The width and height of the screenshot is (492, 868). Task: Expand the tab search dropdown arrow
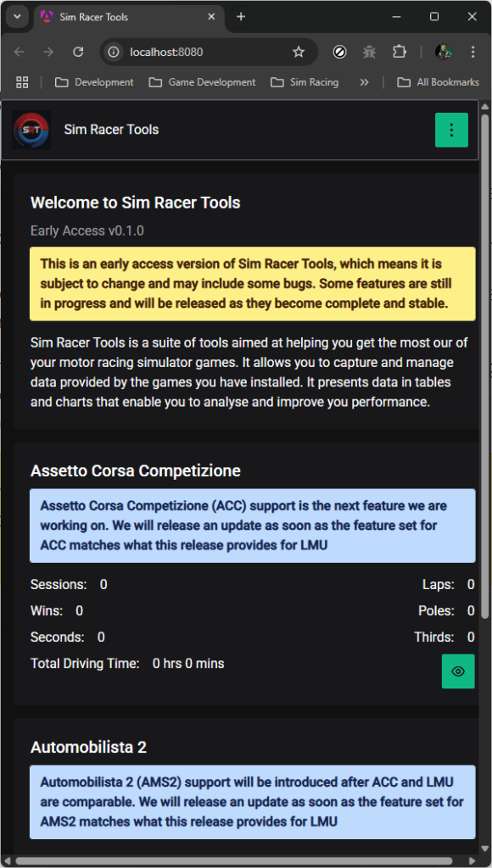tap(17, 17)
